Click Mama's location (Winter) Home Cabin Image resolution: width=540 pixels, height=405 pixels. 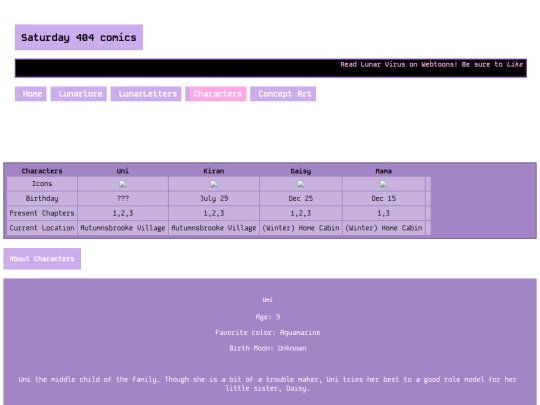click(x=383, y=228)
